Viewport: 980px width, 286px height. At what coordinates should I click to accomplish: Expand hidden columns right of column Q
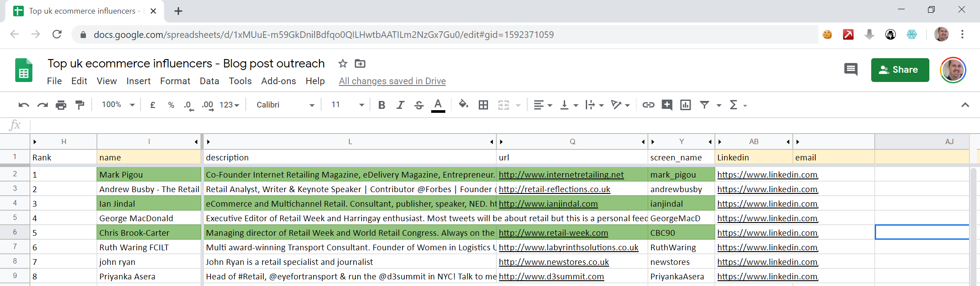pos(643,142)
